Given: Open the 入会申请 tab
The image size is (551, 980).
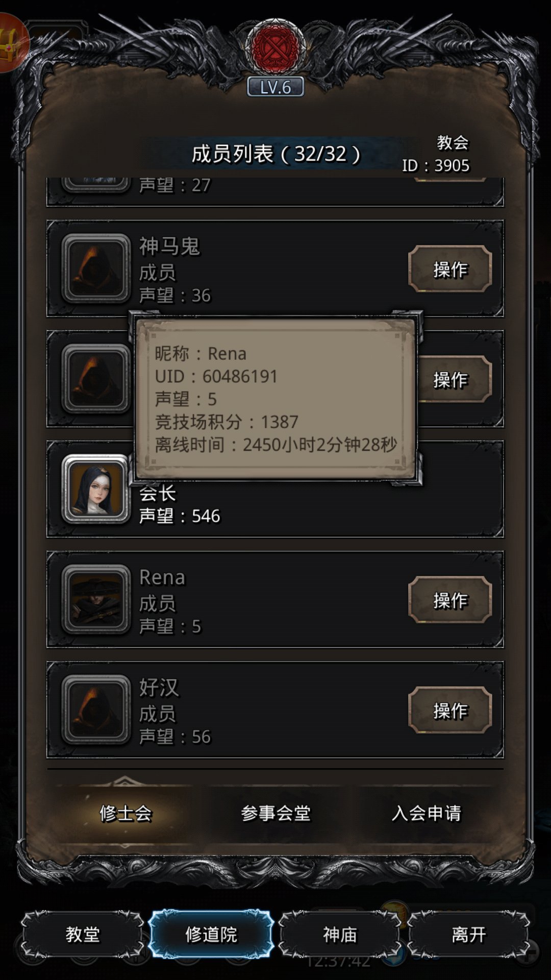Looking at the screenshot, I should tap(427, 813).
